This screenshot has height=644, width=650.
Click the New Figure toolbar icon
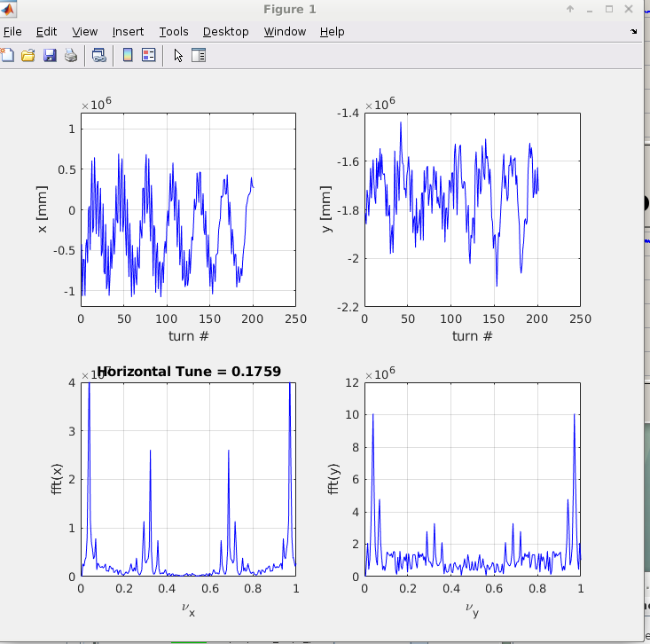coord(7,55)
